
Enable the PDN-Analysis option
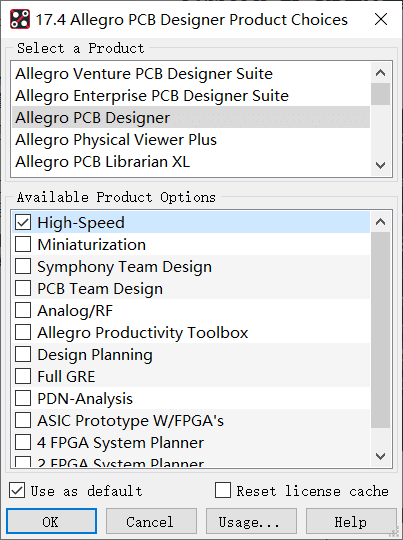click(x=23, y=398)
